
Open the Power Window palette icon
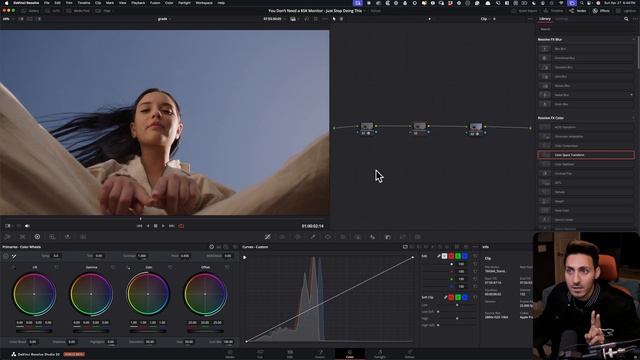(x=328, y=237)
